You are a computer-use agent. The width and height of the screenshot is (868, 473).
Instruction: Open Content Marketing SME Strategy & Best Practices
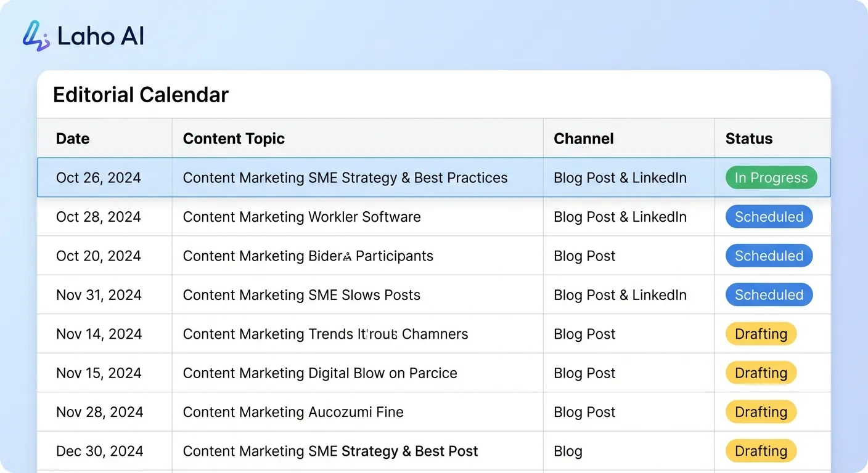click(345, 177)
